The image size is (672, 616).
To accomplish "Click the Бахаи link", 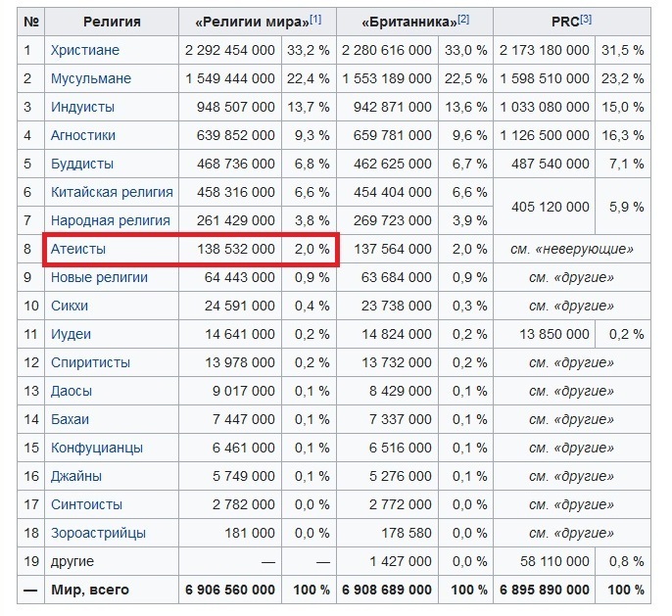I will click(x=70, y=419).
